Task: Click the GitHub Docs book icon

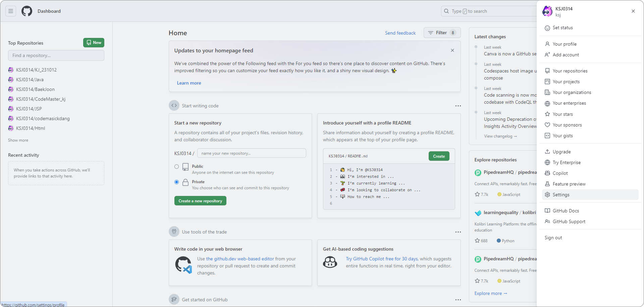Action: pos(547,211)
